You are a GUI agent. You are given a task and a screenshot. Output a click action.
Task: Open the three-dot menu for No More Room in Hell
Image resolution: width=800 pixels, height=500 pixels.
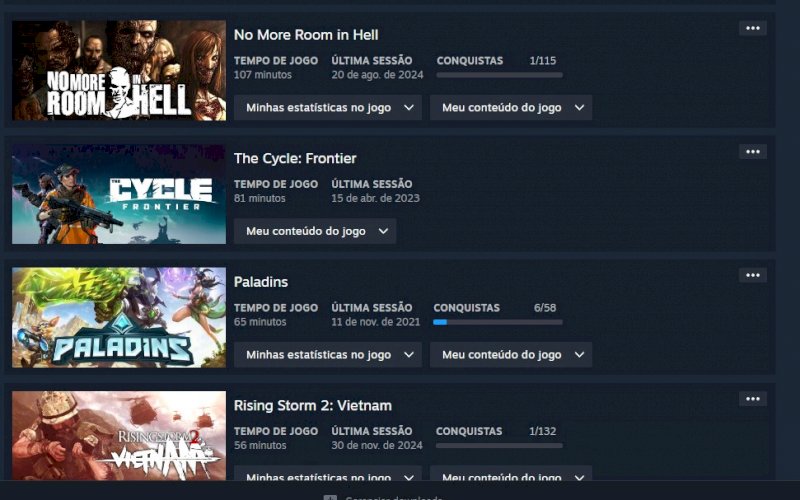(x=753, y=28)
